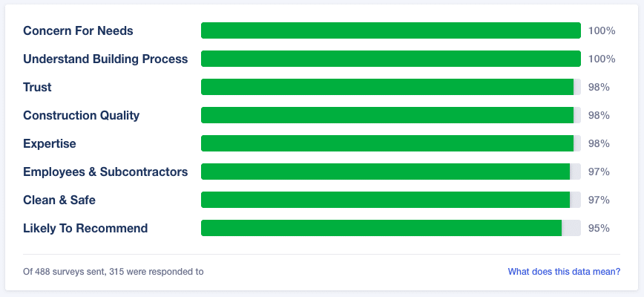
Task: Select the Employees & Subcontractors label
Action: coord(105,172)
